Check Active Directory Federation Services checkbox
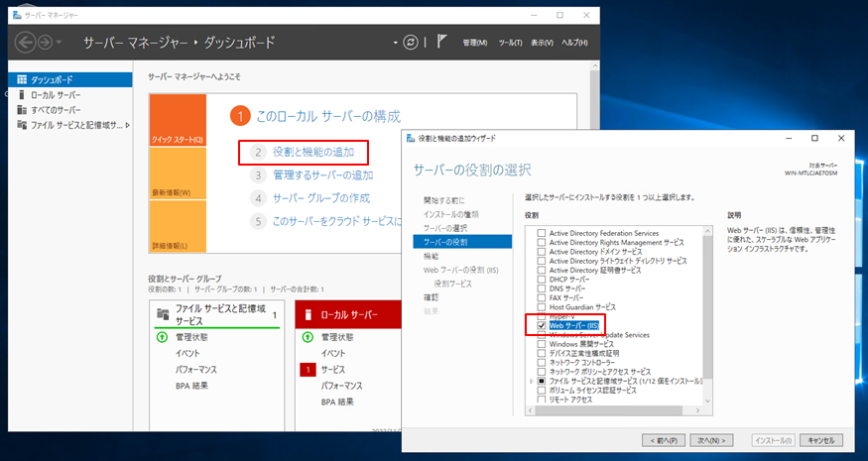This screenshot has height=461, width=868. coord(542,233)
